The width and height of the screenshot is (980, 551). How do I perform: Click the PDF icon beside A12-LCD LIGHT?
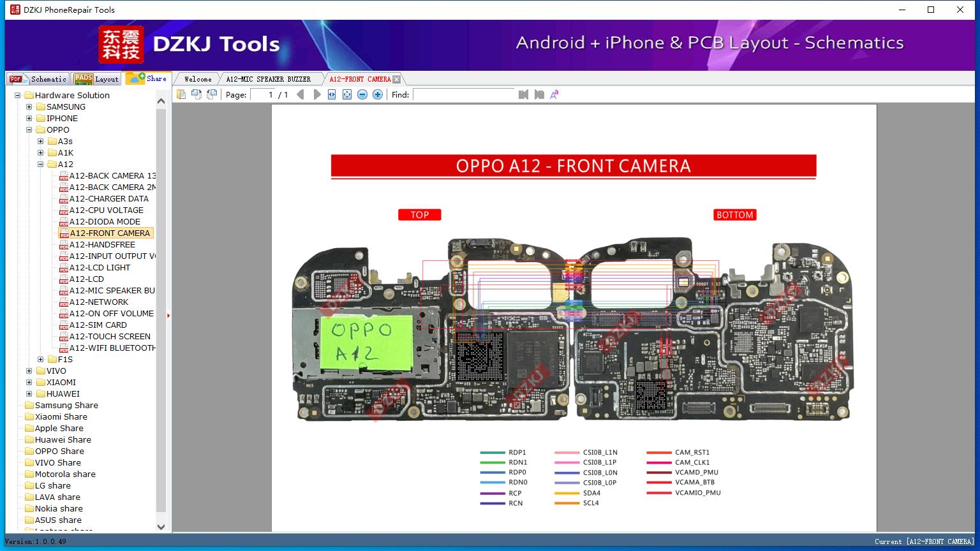click(64, 268)
